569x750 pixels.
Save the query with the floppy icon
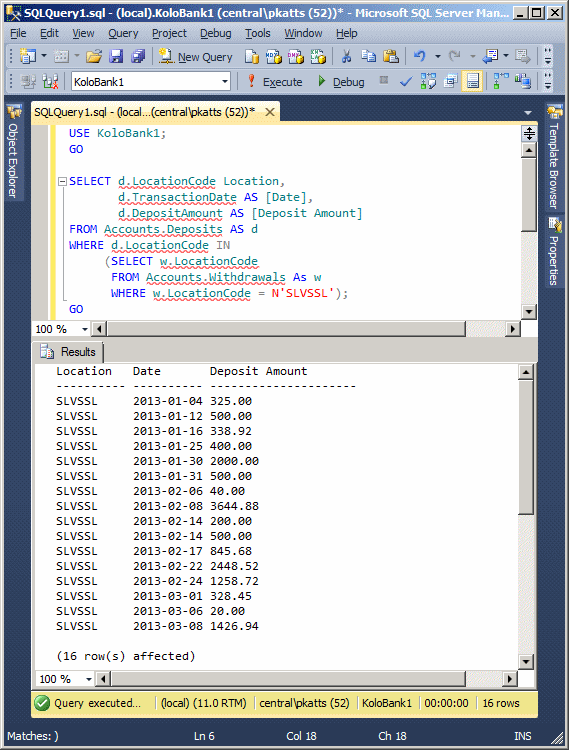tap(116, 57)
